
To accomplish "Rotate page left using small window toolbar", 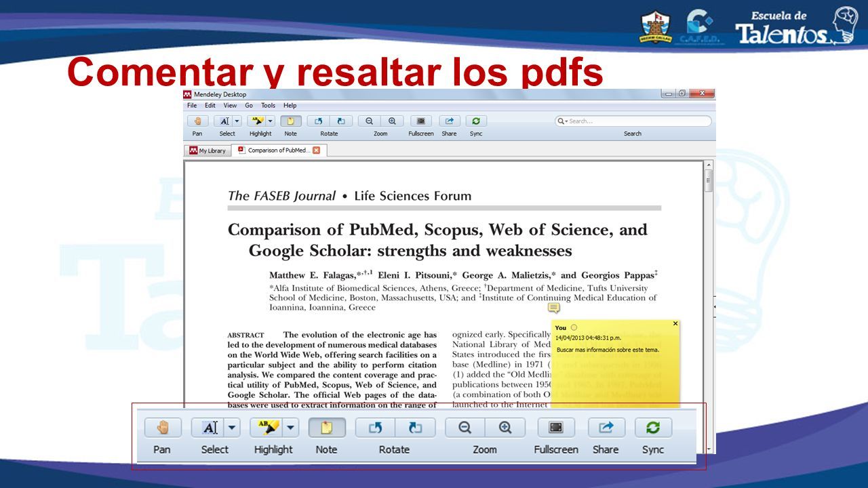I will 319,121.
